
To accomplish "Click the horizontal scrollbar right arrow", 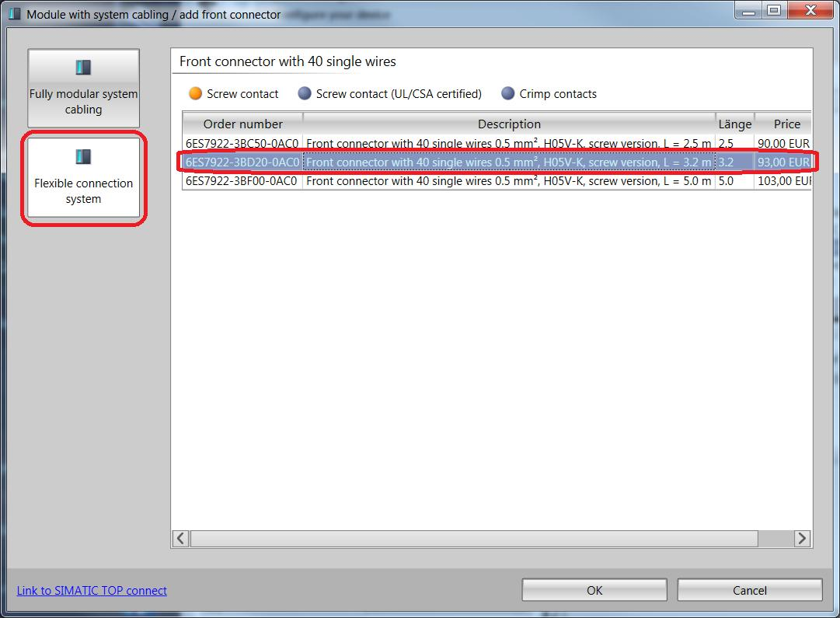I will pos(802,538).
